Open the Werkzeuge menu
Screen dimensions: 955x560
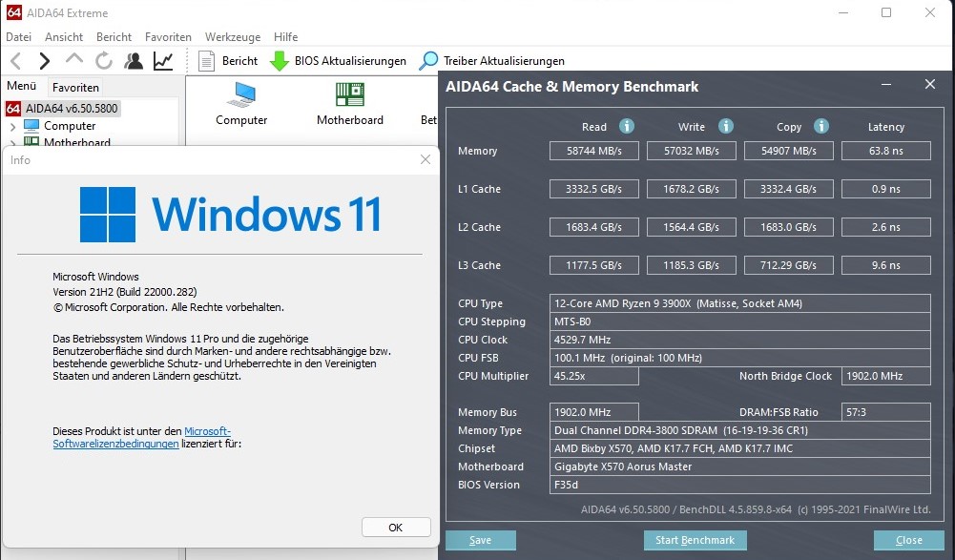tap(233, 37)
